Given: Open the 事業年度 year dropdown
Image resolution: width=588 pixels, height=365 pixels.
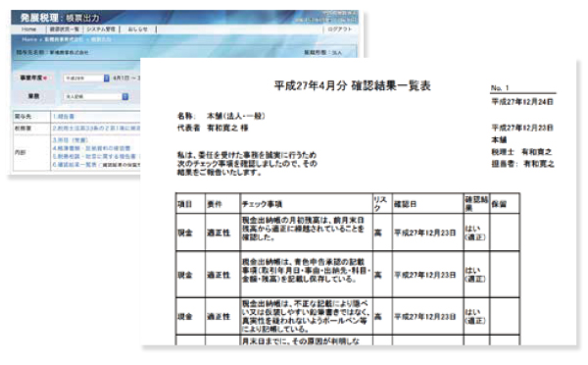Looking at the screenshot, I should pos(86,78).
